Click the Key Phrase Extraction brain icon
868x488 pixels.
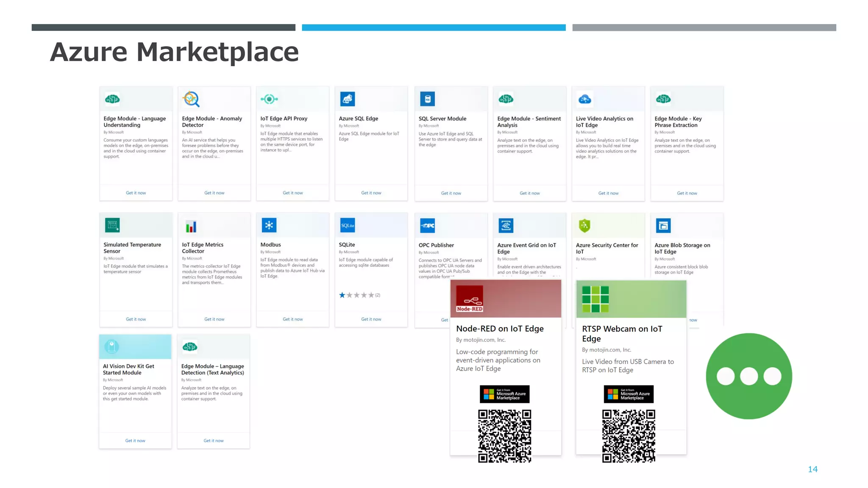[x=663, y=99]
